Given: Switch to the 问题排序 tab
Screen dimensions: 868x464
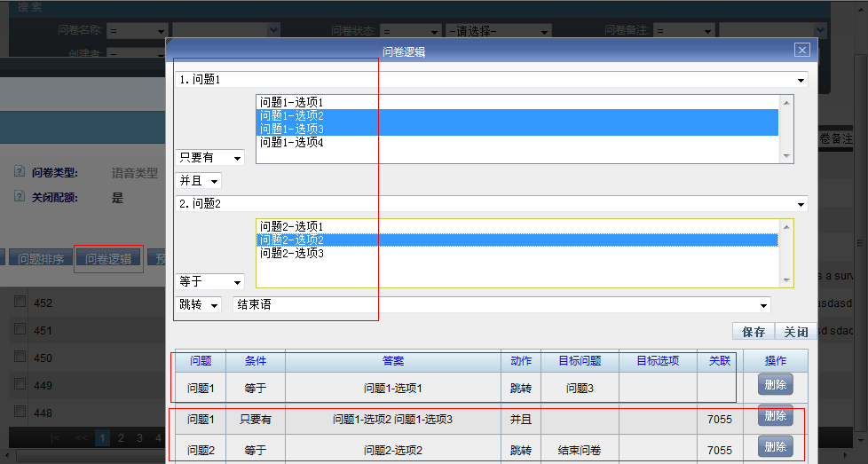Looking at the screenshot, I should click(x=40, y=259).
